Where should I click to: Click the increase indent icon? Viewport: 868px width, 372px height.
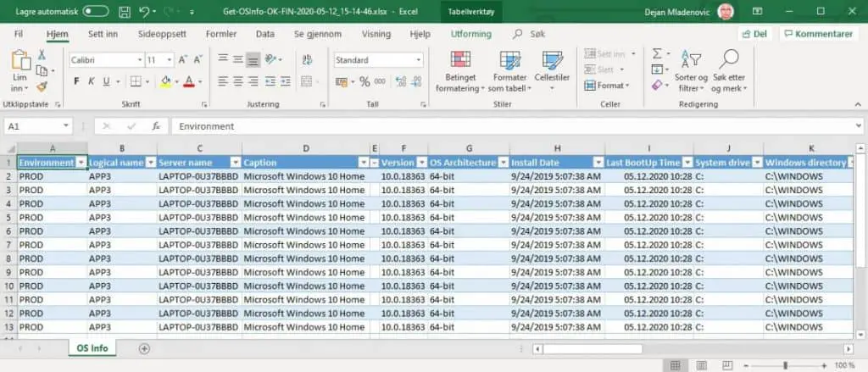pyautogui.click(x=285, y=81)
